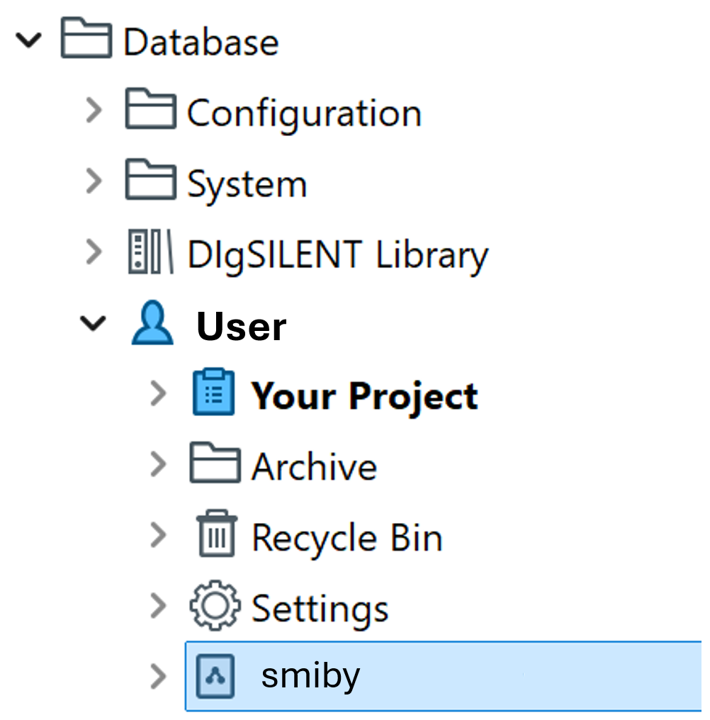The width and height of the screenshot is (710, 720).
Task: Expand the smiby entry chevron
Action: [x=157, y=677]
